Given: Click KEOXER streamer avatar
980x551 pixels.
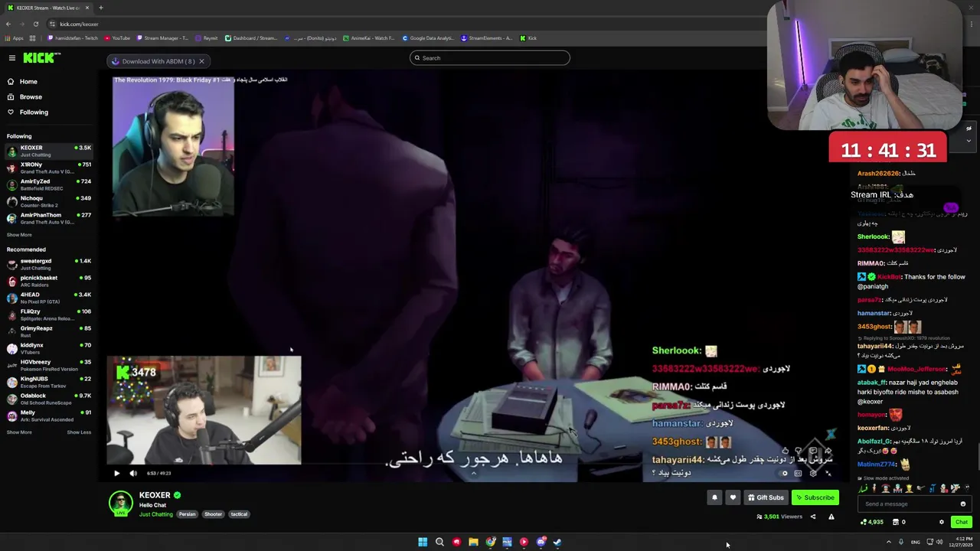Looking at the screenshot, I should pos(120,503).
